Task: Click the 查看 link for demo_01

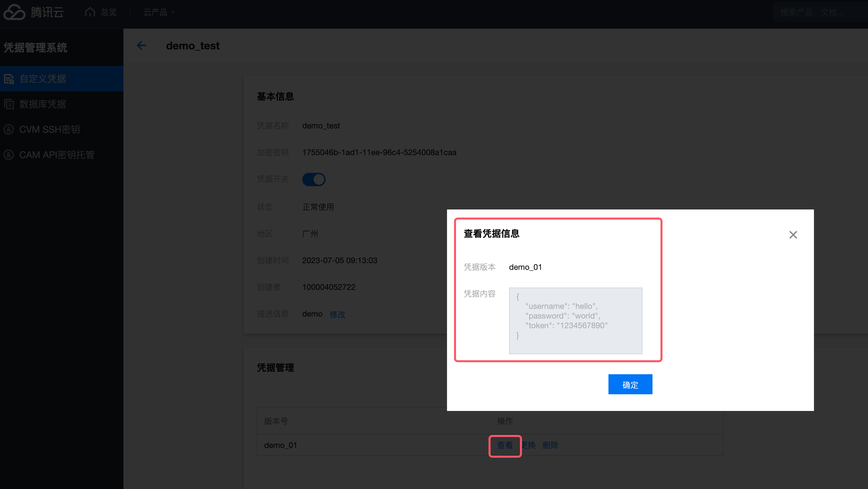Action: (505, 445)
